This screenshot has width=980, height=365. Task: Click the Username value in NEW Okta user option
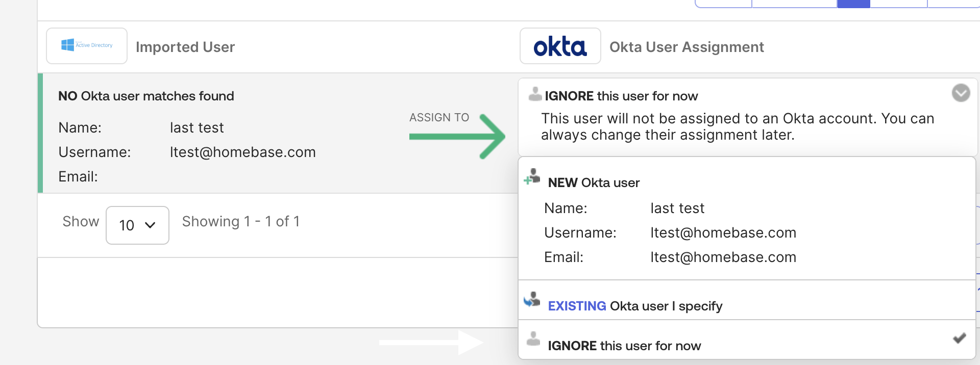[x=723, y=232]
